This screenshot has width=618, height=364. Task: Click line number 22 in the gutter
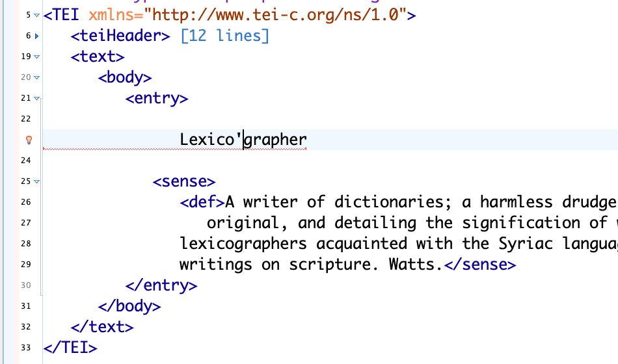pyautogui.click(x=25, y=119)
